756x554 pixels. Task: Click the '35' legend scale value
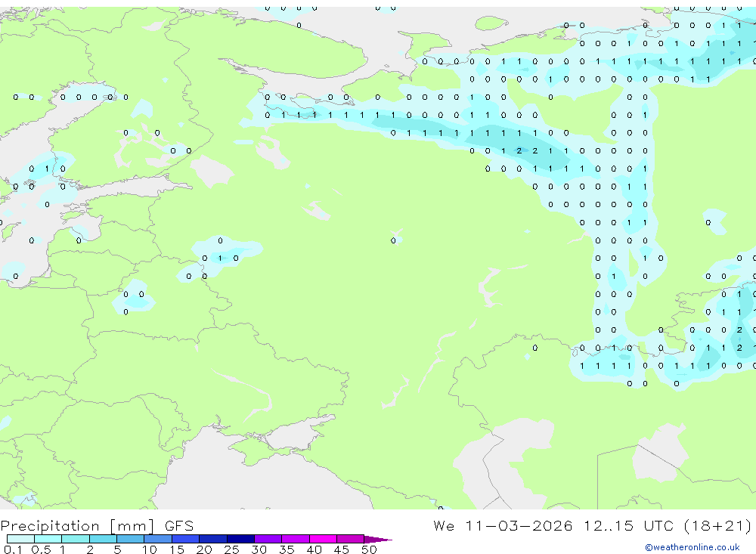pyautogui.click(x=287, y=549)
